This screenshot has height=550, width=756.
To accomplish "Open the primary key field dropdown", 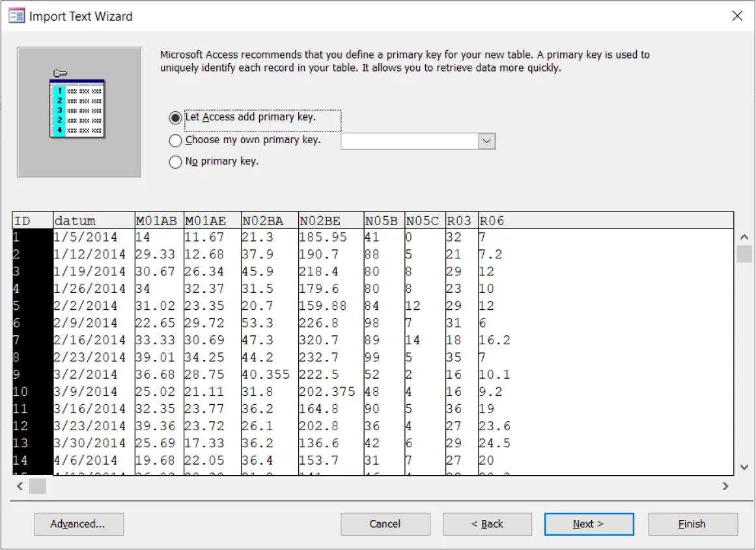I will (x=487, y=141).
